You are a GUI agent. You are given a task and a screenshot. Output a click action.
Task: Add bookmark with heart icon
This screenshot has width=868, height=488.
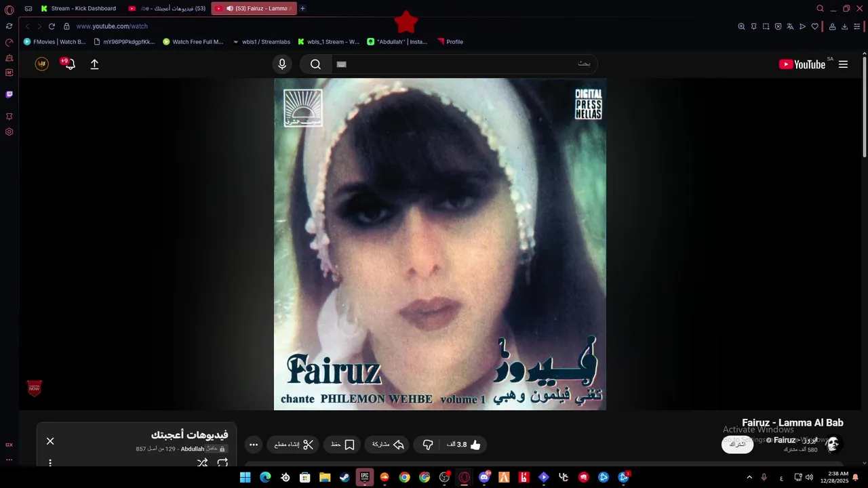pos(814,26)
